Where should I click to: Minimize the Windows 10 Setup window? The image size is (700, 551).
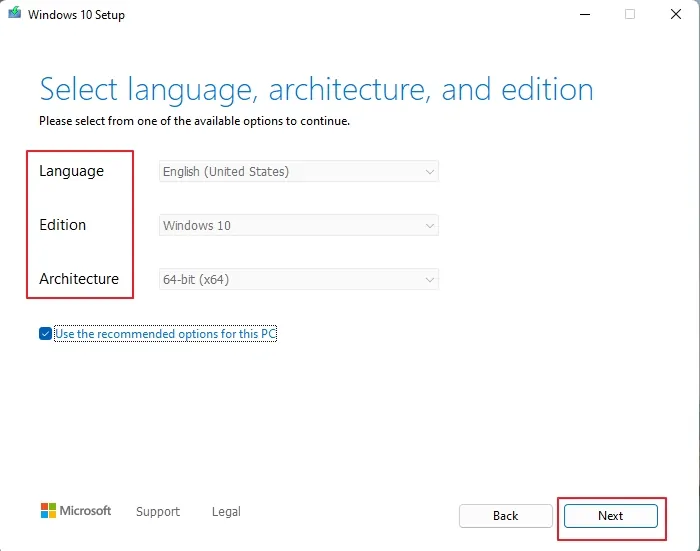[585, 14]
